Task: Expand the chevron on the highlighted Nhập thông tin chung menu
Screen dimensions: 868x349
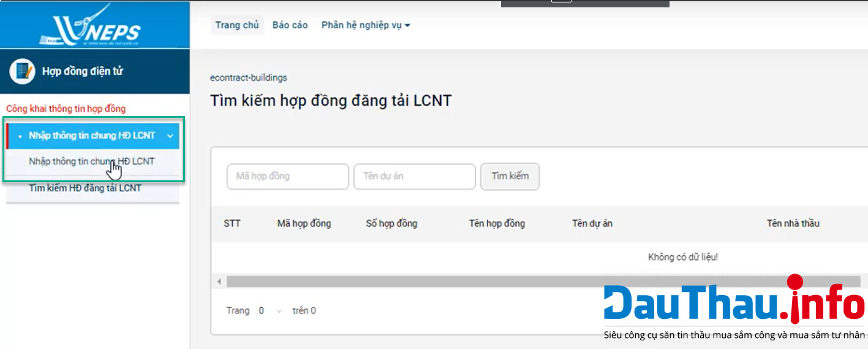Action: [x=170, y=136]
